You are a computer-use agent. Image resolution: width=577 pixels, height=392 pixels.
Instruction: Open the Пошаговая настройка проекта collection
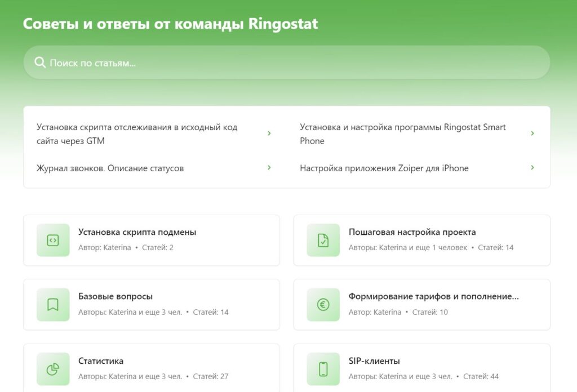[421, 240]
